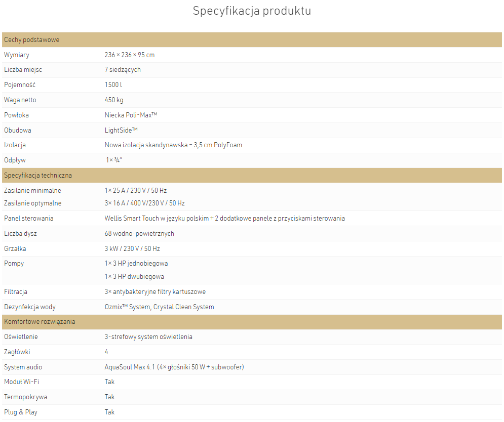Click the 'Oświetlenie' label
Viewport: 504px width, 422px height.
pos(21,337)
